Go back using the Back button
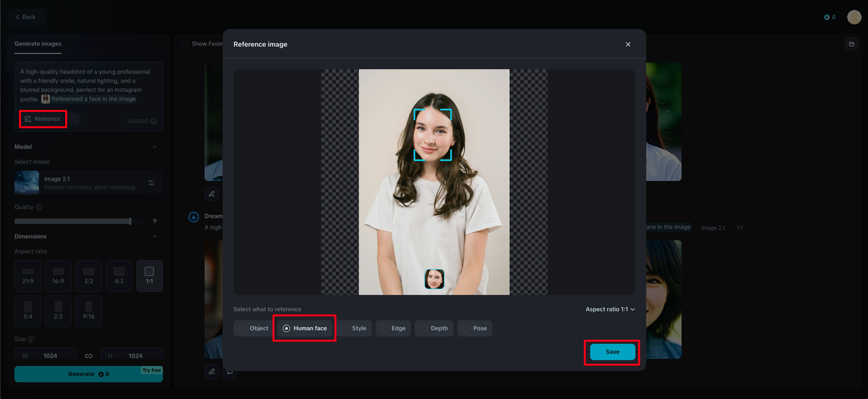This screenshot has width=868, height=399. (26, 17)
